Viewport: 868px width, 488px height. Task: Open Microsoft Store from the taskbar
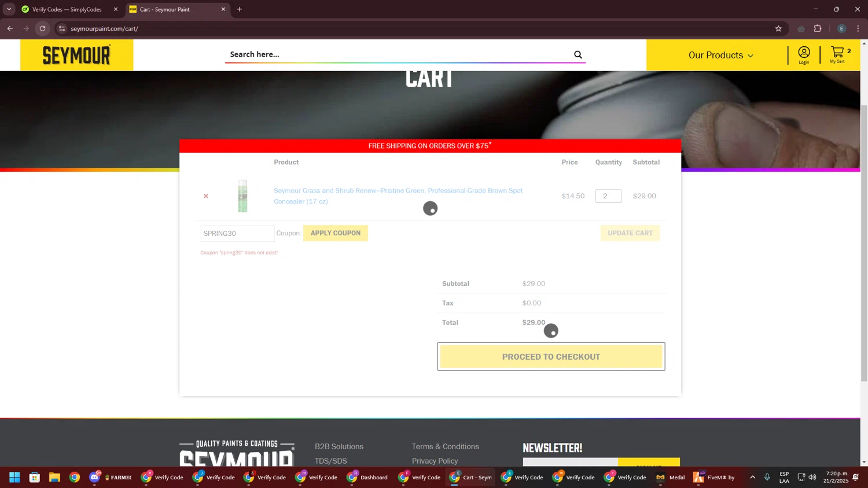35,477
